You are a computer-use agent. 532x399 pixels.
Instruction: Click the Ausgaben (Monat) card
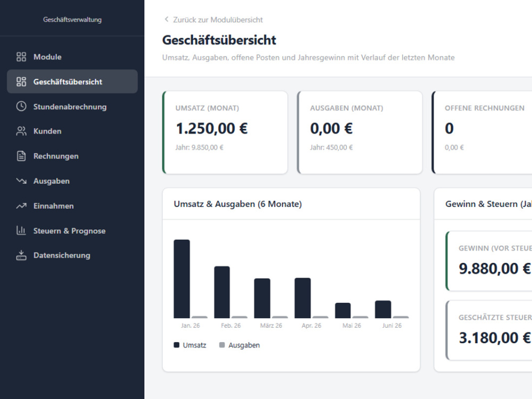coord(360,132)
